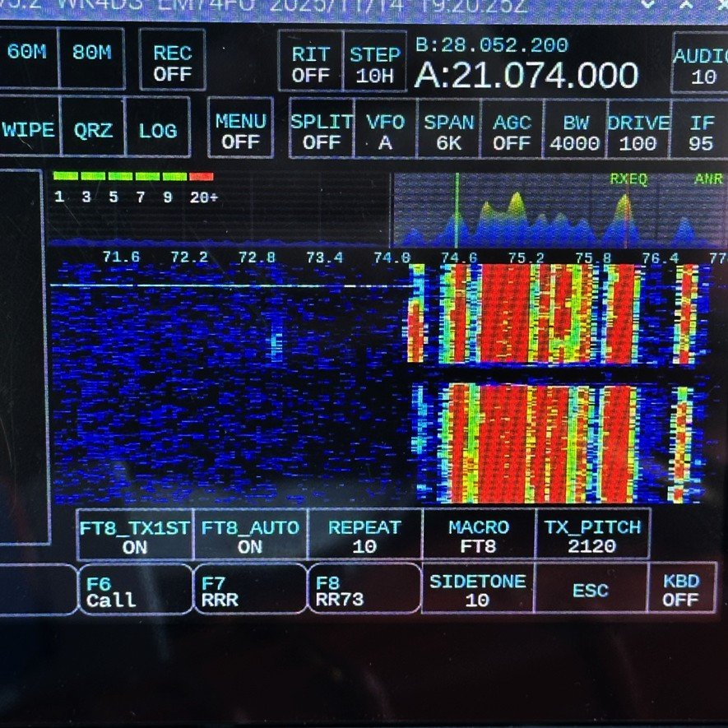Toggle the AGC setting
This screenshot has width=728, height=728.
(512, 132)
